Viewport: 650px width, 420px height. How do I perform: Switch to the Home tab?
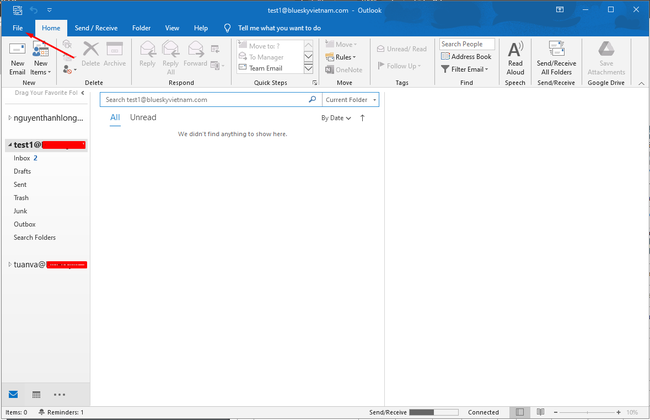pyautogui.click(x=51, y=28)
